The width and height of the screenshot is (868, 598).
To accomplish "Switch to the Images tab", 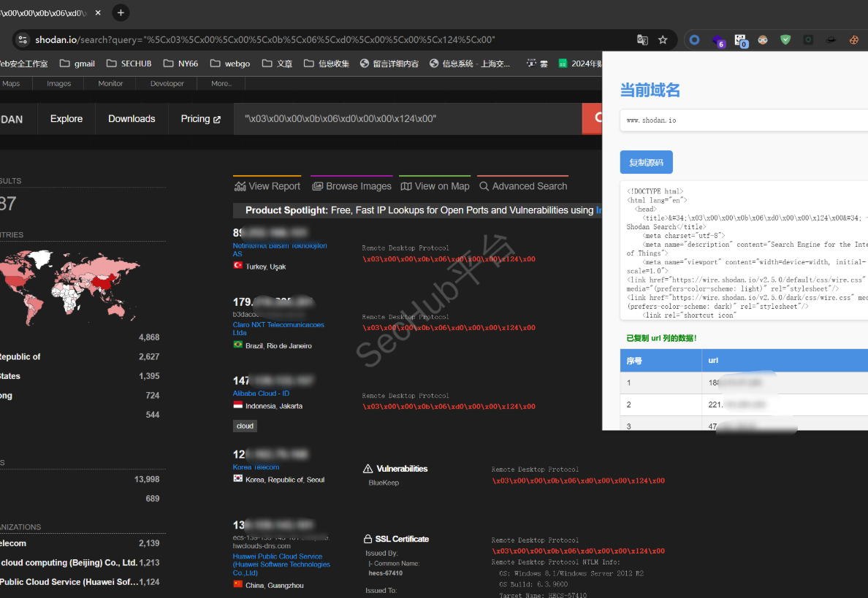I will pyautogui.click(x=58, y=83).
